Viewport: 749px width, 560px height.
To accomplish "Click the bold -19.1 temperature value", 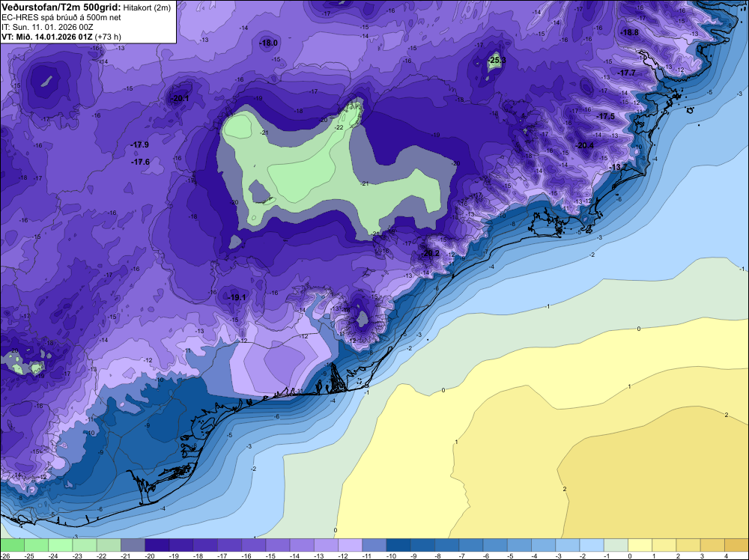I will [x=237, y=297].
